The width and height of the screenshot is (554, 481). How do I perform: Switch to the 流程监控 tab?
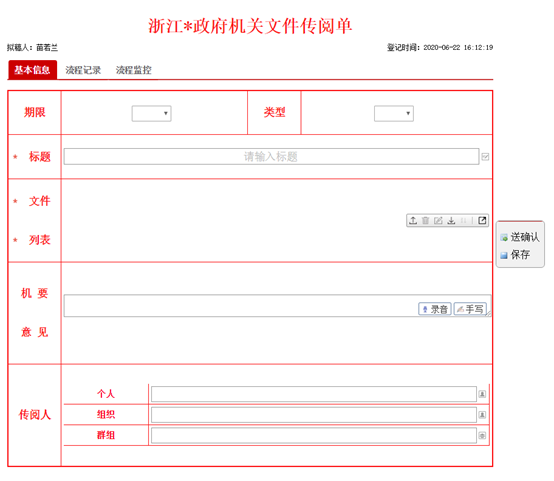[x=134, y=70]
